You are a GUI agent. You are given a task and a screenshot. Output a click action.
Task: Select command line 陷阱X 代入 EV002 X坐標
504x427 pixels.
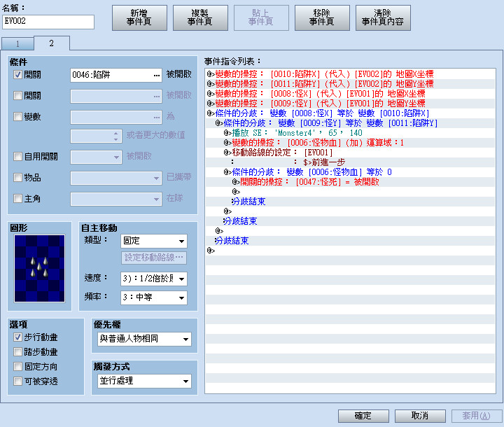pos(351,74)
